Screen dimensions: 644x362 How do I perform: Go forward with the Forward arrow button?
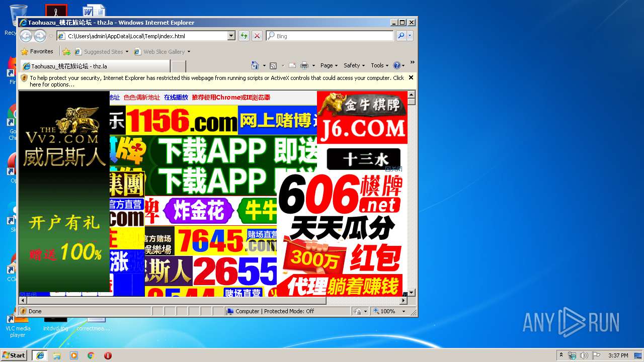point(40,36)
